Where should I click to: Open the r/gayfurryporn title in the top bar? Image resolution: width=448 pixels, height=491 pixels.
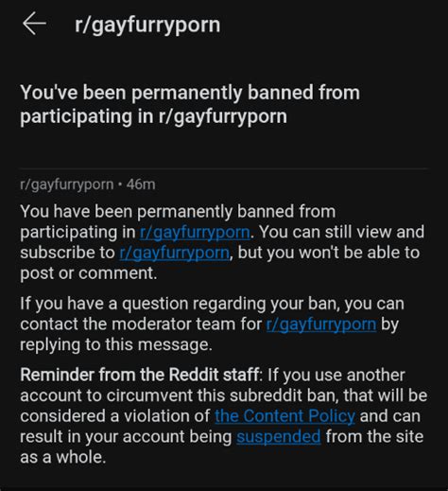[x=147, y=26]
